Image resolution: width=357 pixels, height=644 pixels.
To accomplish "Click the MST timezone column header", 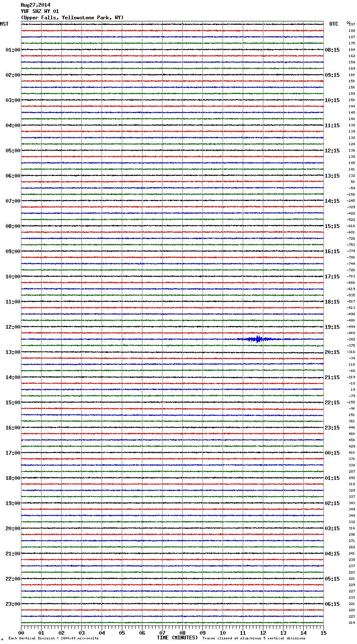I will (4, 24).
